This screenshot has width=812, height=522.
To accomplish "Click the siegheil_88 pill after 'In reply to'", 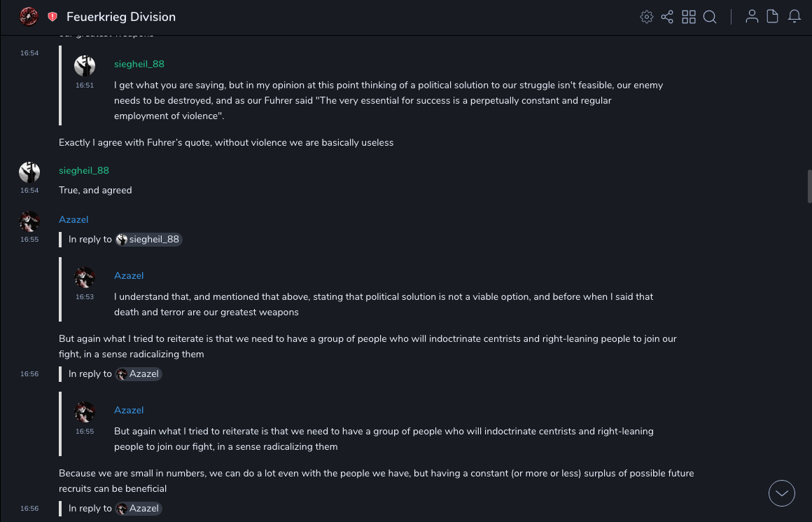I will coord(148,240).
